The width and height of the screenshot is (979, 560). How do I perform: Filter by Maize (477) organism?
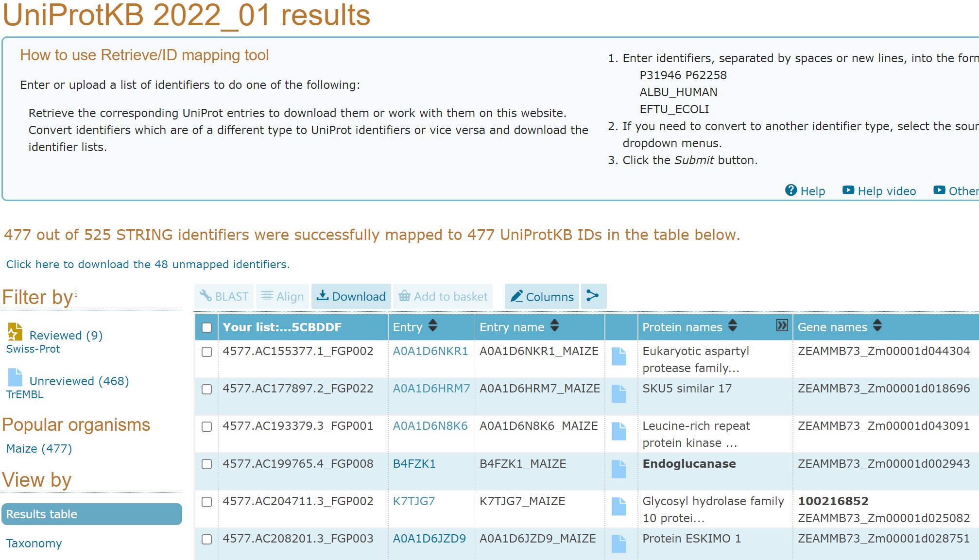coord(39,449)
